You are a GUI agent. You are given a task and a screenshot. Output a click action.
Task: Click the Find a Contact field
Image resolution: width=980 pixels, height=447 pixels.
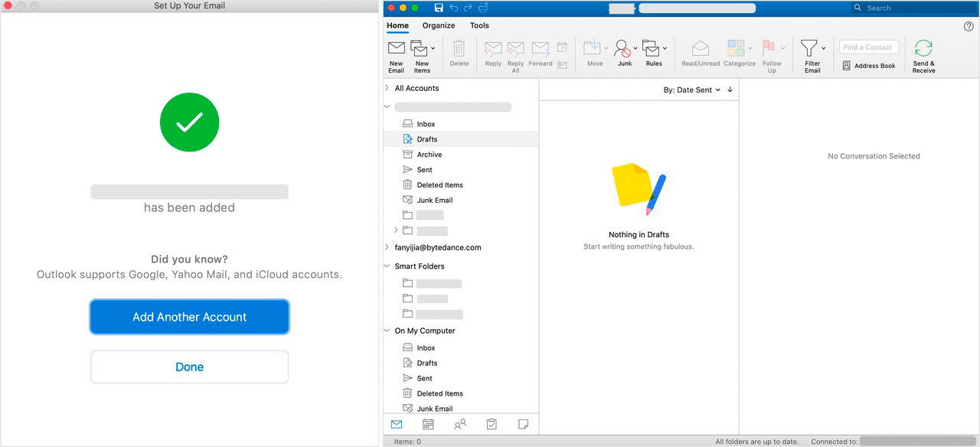(x=867, y=47)
